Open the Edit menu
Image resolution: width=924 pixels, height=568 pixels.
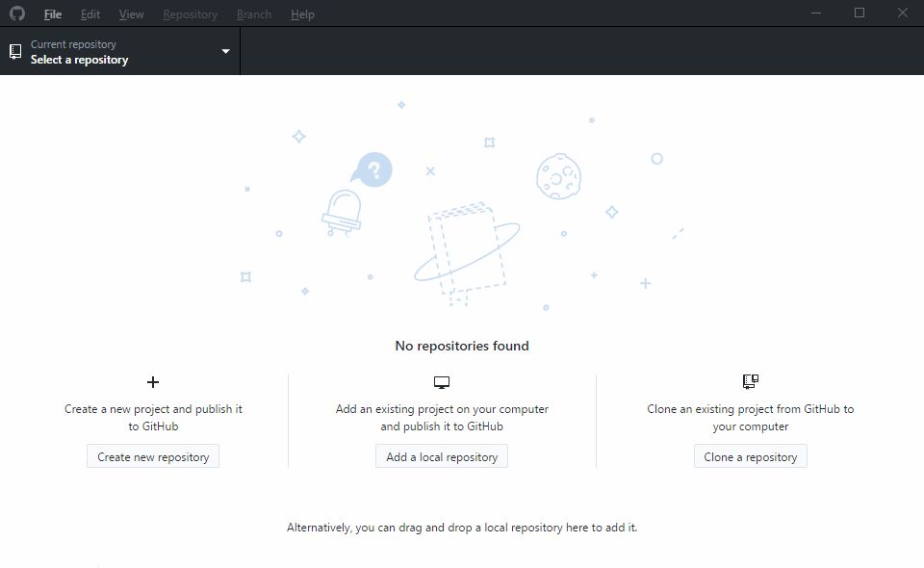click(90, 14)
